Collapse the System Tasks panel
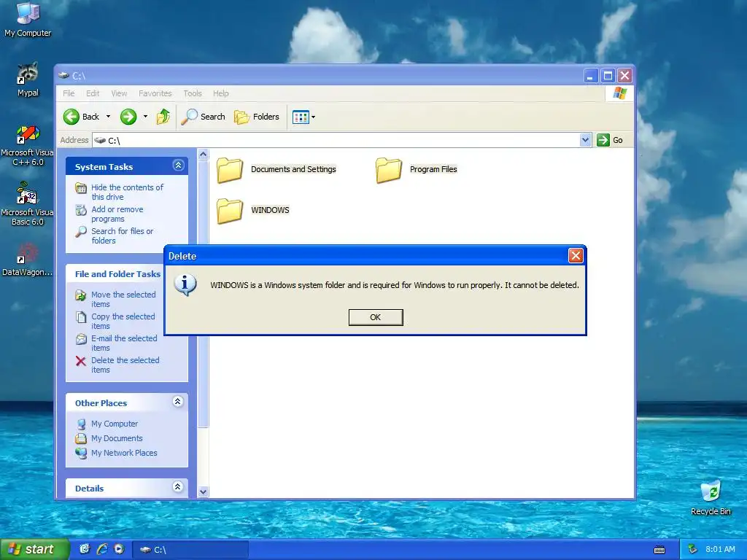This screenshot has width=747, height=560. (x=178, y=166)
